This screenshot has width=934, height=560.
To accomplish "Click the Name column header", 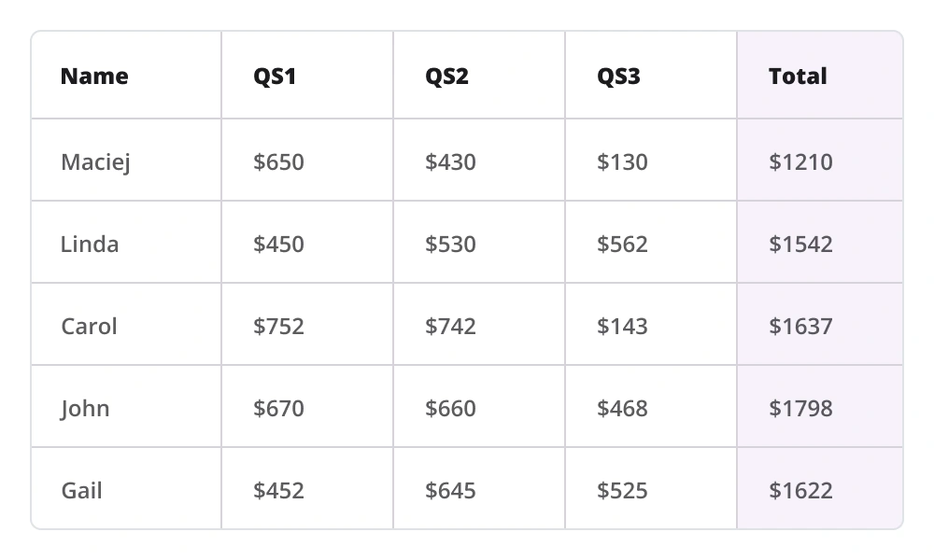I will (94, 77).
